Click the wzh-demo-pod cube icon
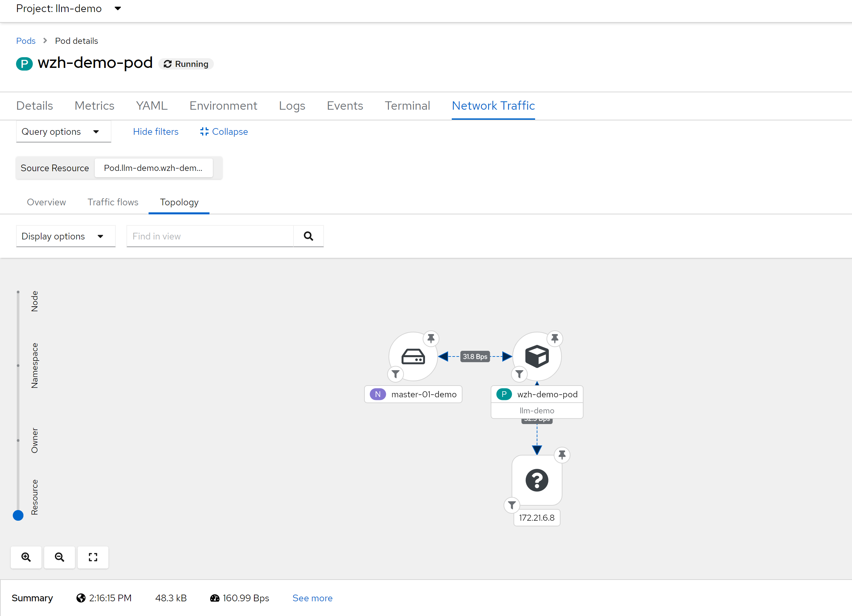This screenshot has height=616, width=852. click(536, 356)
